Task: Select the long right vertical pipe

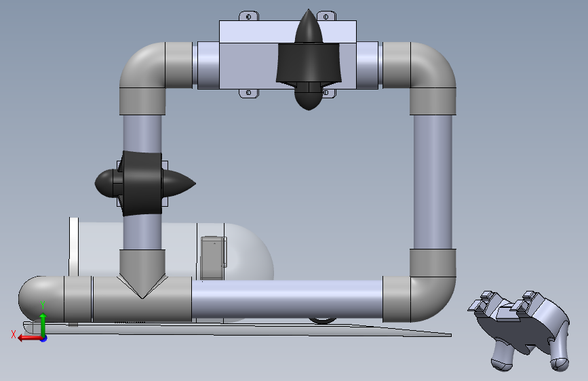Action: (433, 182)
